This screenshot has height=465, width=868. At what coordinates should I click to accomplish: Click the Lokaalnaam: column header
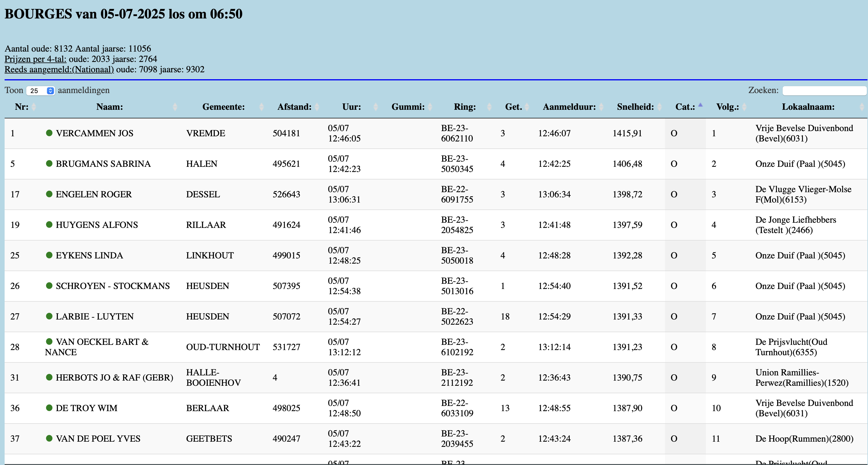coord(808,107)
